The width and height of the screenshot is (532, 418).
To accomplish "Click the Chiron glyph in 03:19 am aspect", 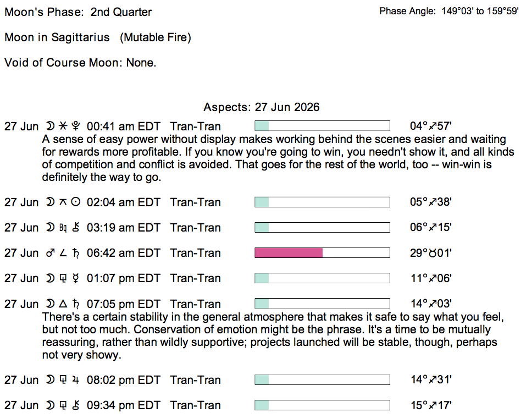I will [76, 227].
